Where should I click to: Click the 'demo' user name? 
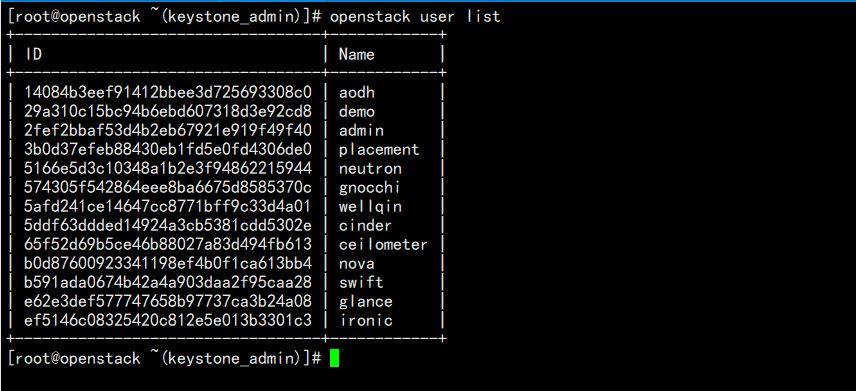[356, 111]
